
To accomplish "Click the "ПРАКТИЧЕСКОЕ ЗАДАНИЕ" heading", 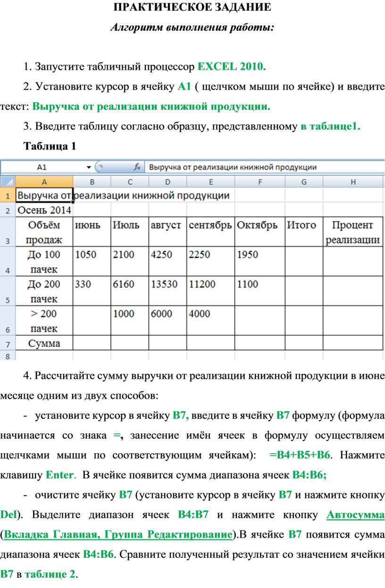I will [192, 8].
